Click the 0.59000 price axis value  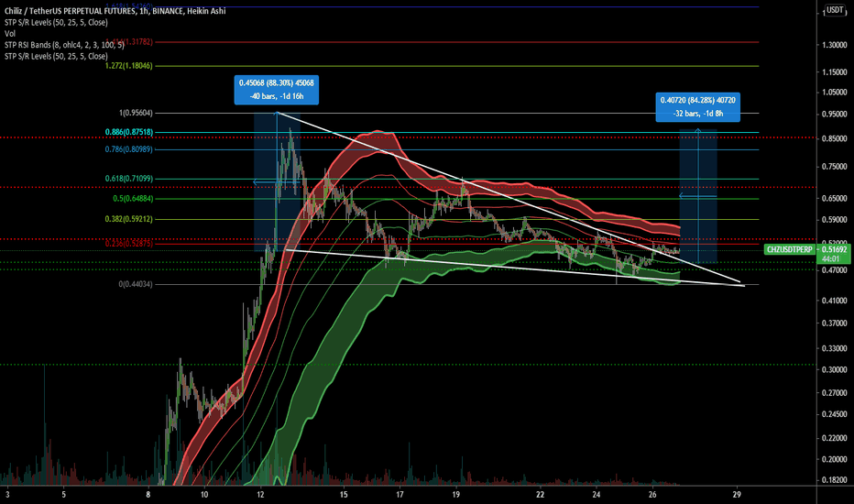point(835,220)
